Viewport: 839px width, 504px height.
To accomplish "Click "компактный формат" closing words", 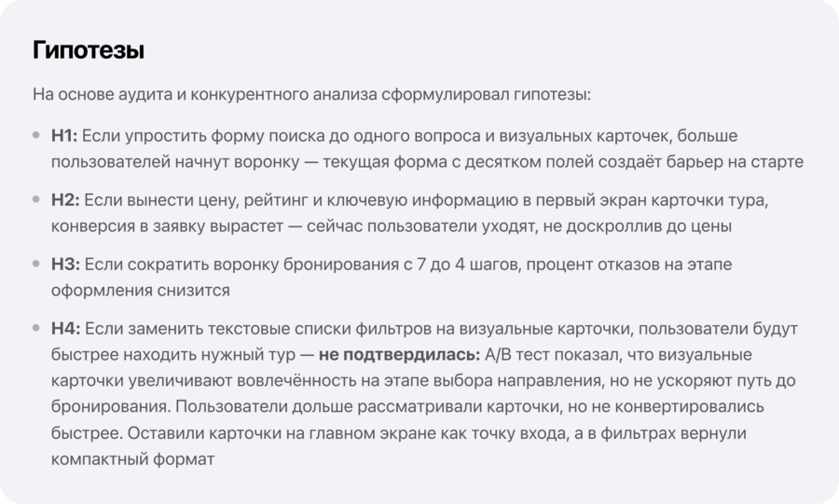I will coord(132,458).
